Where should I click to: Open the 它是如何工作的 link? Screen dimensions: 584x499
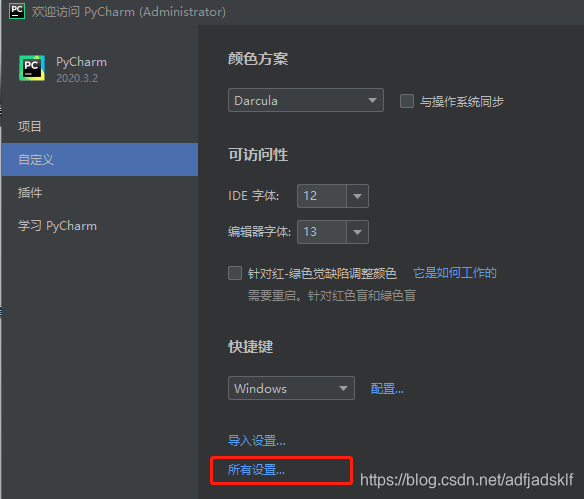pos(455,273)
